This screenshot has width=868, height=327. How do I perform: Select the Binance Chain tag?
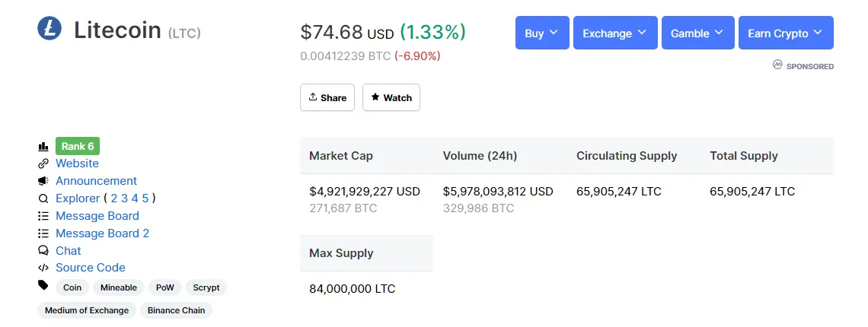(176, 310)
